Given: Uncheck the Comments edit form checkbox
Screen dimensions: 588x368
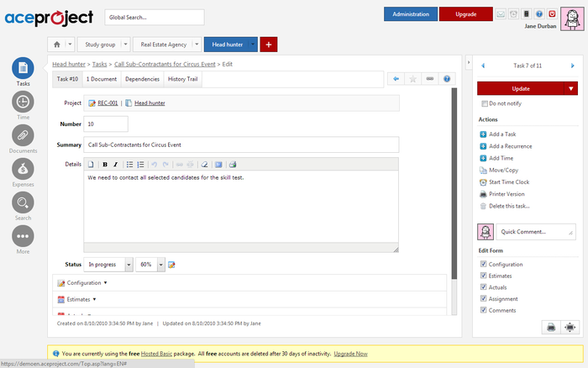Looking at the screenshot, I should [483, 310].
